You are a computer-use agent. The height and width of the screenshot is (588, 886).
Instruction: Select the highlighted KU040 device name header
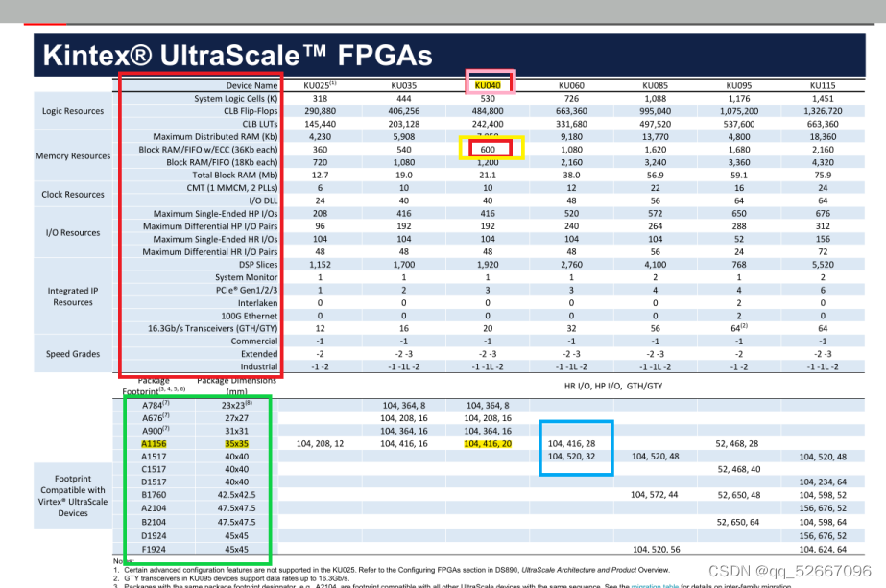pos(490,84)
